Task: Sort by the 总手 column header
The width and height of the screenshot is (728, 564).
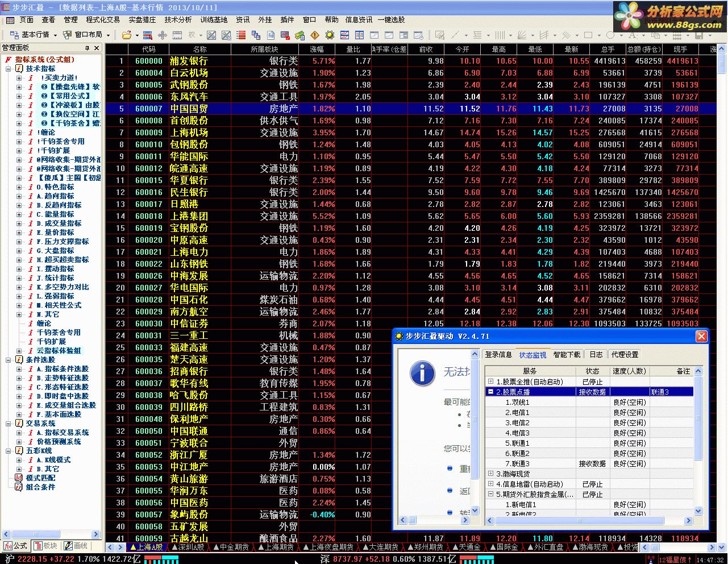Action: point(608,49)
